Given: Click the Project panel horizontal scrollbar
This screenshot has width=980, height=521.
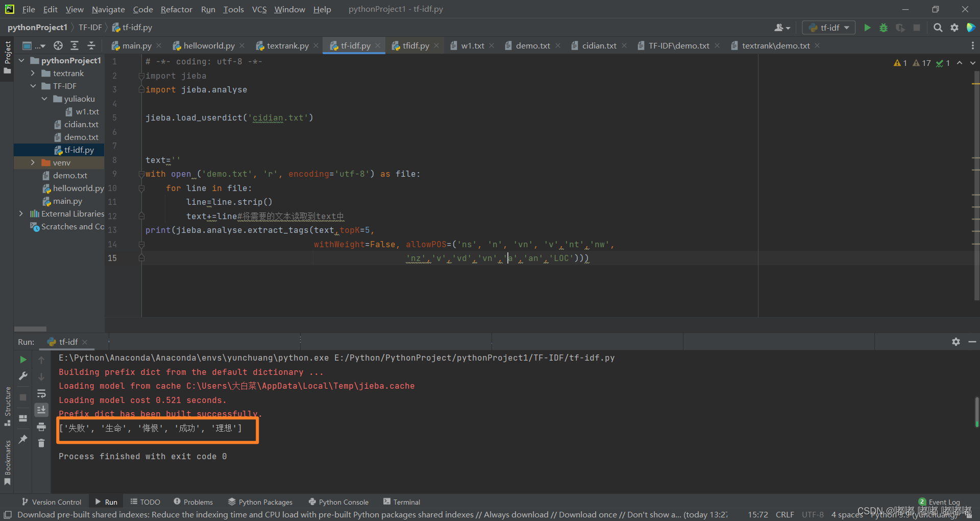Looking at the screenshot, I should pos(30,329).
